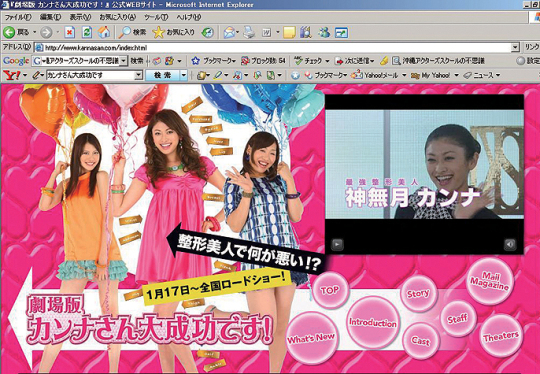Viewport: 540px width, 374px height.
Task: Open the Theaters bubble link
Action: point(500,336)
